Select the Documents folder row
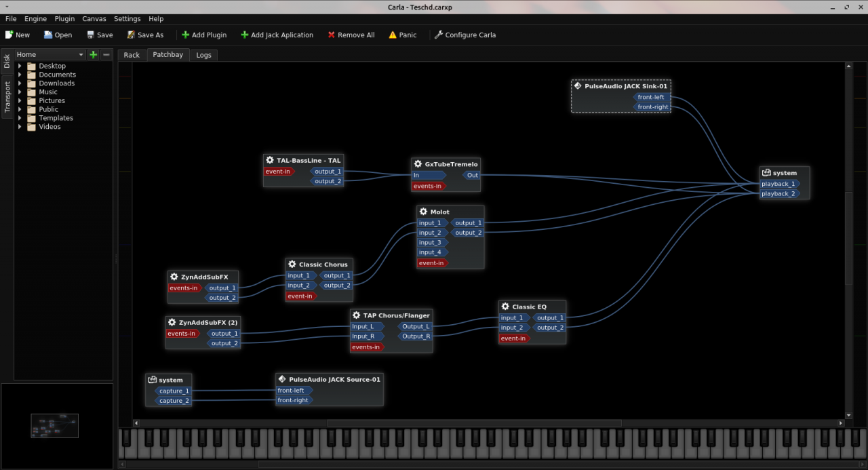Screen dimensions: 868x470 point(63,75)
